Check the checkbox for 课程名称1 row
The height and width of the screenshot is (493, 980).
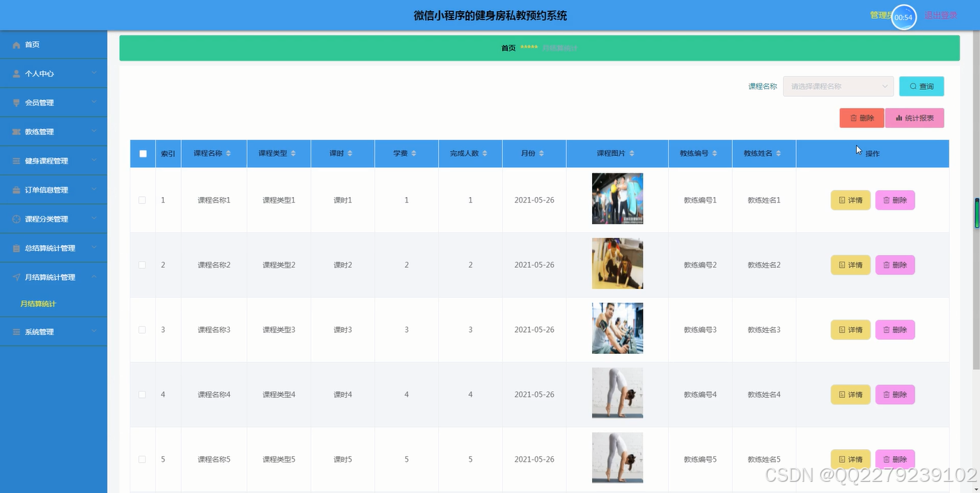(142, 200)
